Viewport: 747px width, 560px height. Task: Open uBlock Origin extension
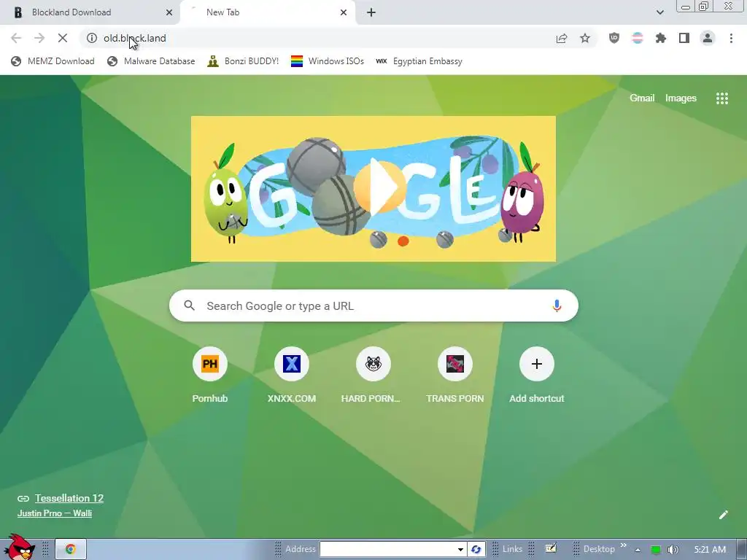(x=614, y=38)
